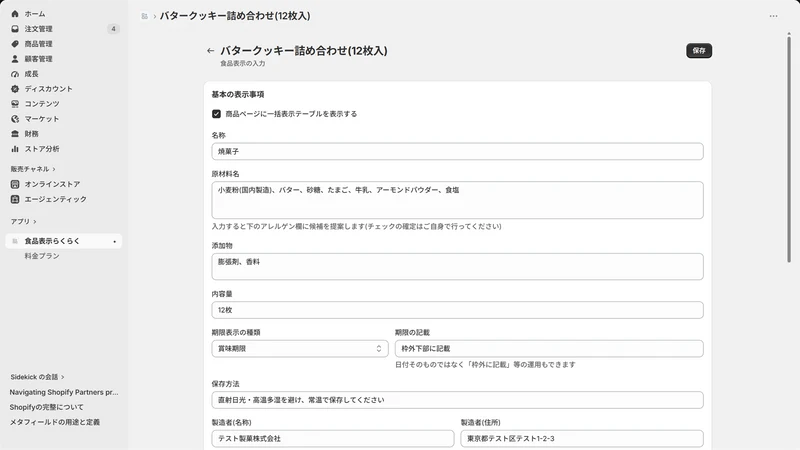Click the 製造者(住所) input field

[582, 438]
